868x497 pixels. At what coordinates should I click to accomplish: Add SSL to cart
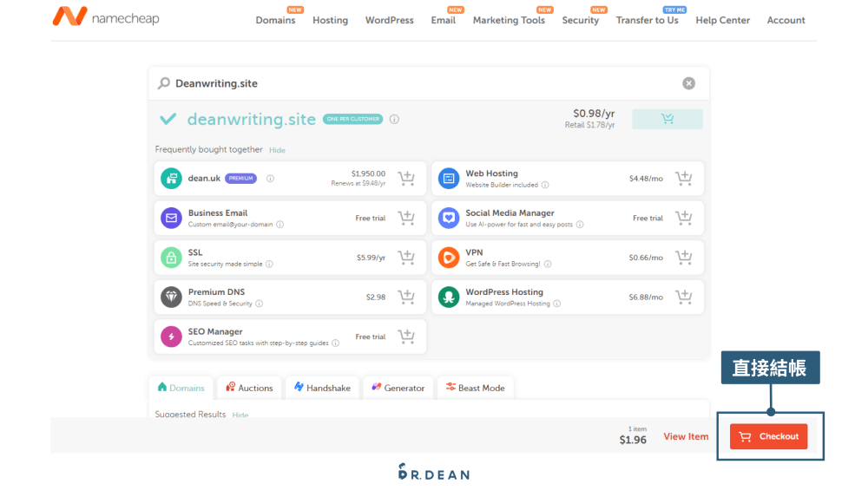[406, 258]
